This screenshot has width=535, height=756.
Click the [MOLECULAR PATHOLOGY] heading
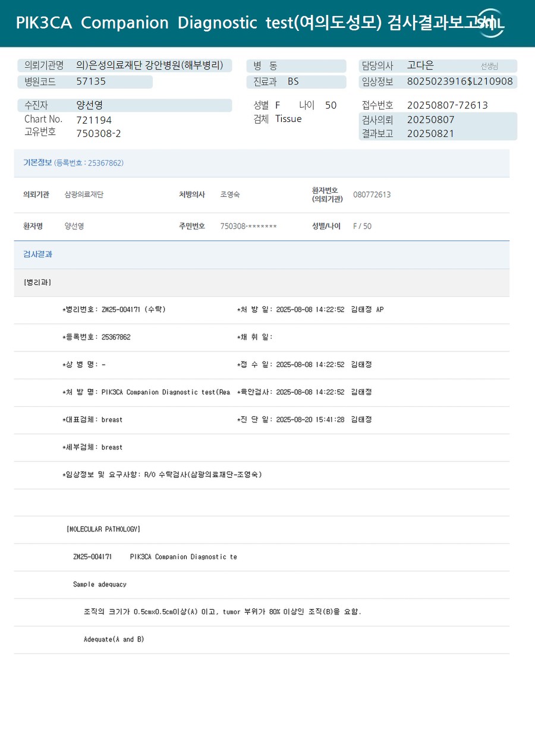point(103,529)
